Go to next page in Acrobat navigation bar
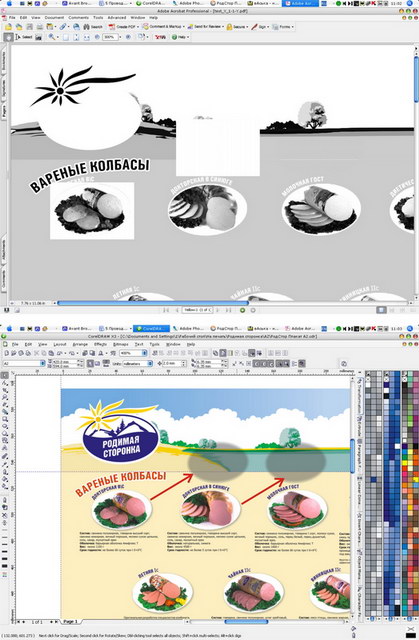Screen dimensions: 419x640 (219, 310)
